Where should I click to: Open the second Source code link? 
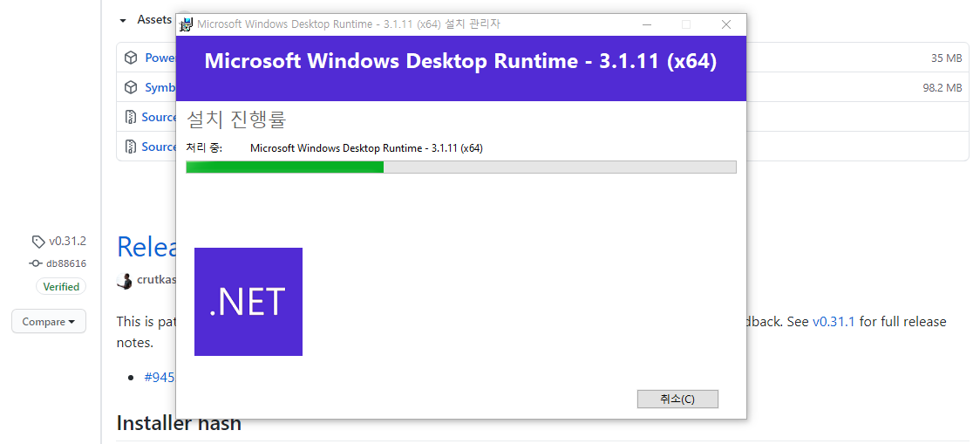coord(159,147)
